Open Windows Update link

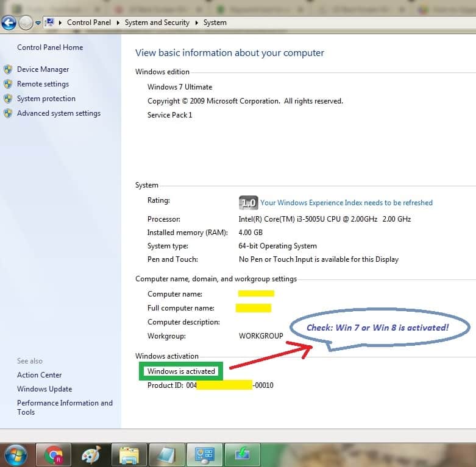click(44, 389)
